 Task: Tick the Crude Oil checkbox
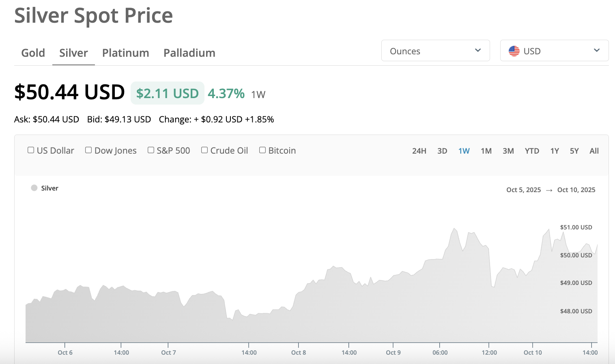pos(204,150)
